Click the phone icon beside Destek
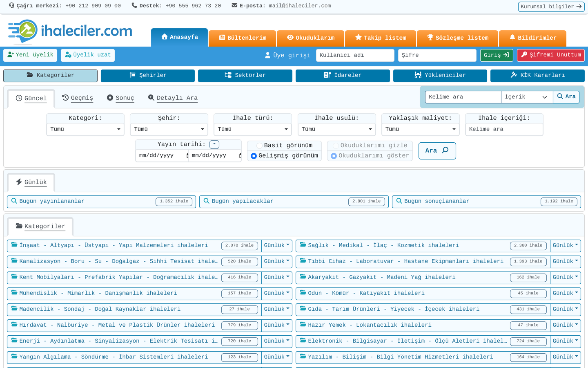 [x=134, y=6]
